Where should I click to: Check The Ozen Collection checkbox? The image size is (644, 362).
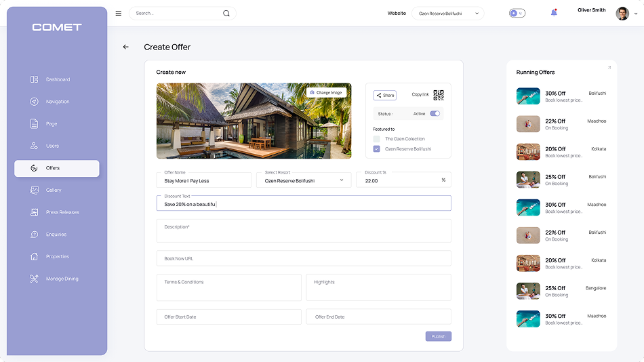(377, 139)
